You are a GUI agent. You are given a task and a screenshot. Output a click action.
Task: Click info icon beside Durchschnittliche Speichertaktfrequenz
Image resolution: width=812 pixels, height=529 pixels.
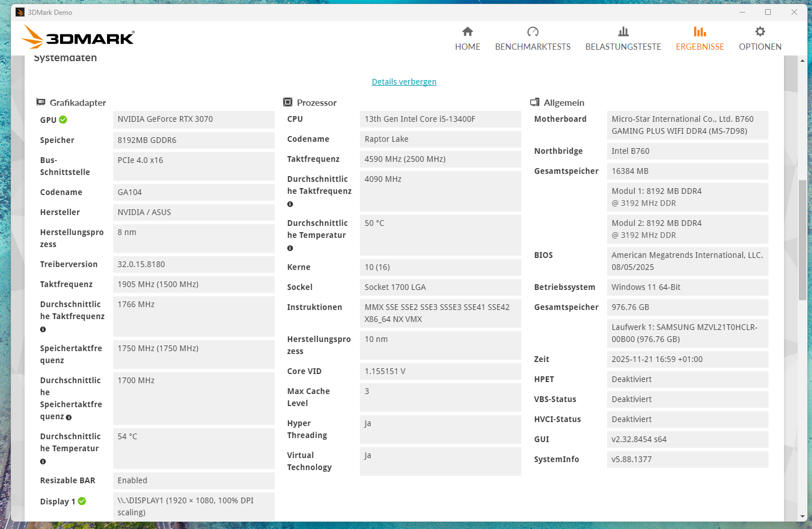(69, 417)
